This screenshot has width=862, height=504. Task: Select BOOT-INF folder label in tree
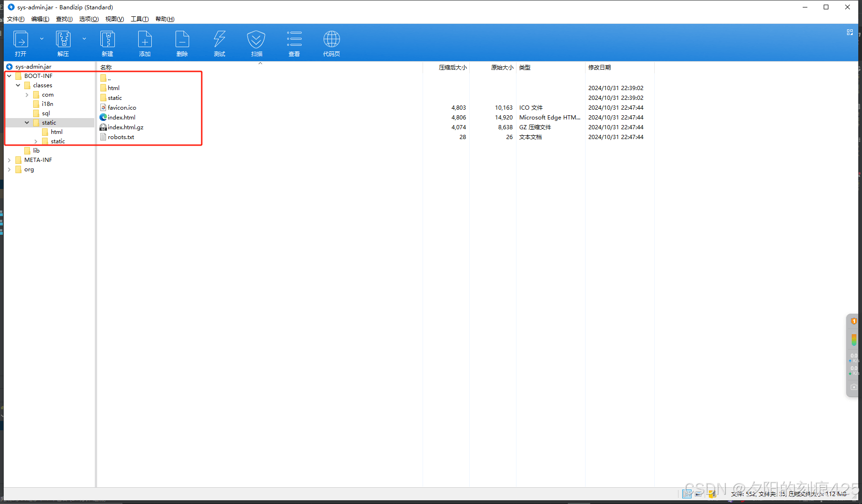[38, 76]
